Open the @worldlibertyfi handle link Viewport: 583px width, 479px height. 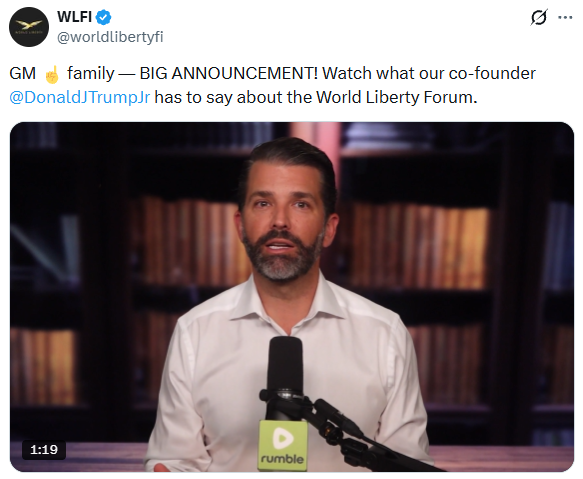point(110,37)
